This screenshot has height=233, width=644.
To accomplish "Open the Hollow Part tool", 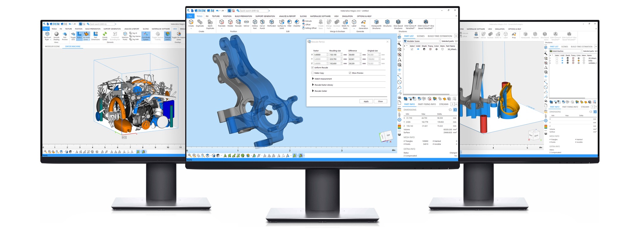I will click(255, 23).
